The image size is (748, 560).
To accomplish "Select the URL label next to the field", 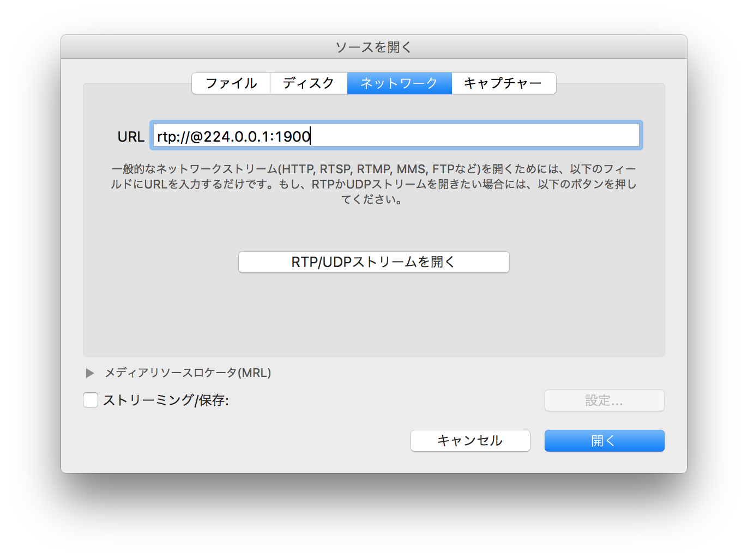I will point(130,136).
